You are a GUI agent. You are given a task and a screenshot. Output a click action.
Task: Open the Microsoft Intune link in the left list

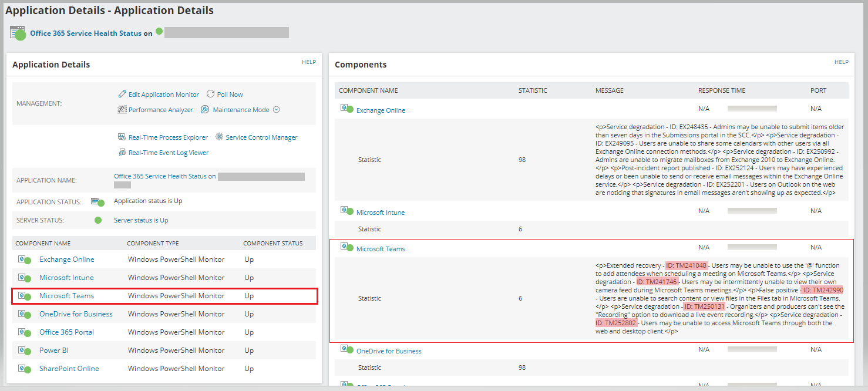coord(66,278)
